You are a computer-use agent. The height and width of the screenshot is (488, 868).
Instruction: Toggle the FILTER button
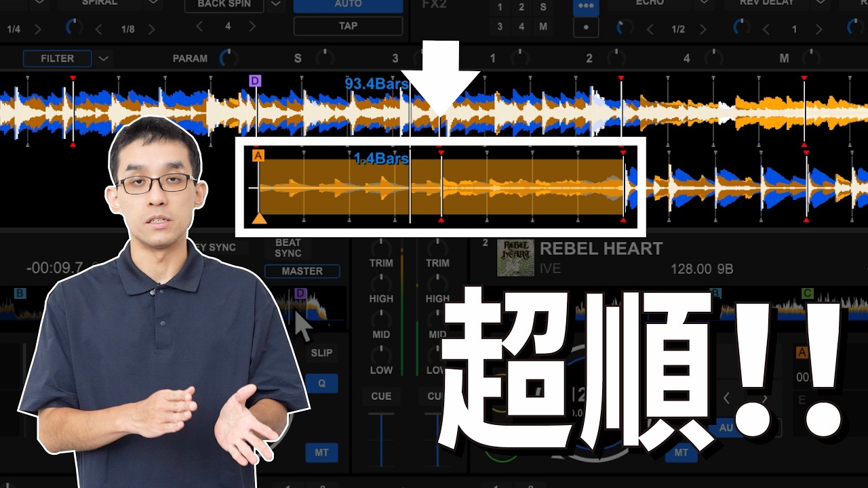[x=58, y=58]
